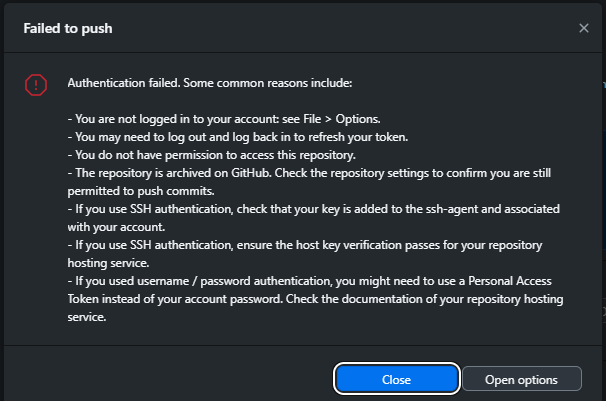The width and height of the screenshot is (606, 401).
Task: Click the 'Authentication failed' heading sentence
Action: (210, 82)
